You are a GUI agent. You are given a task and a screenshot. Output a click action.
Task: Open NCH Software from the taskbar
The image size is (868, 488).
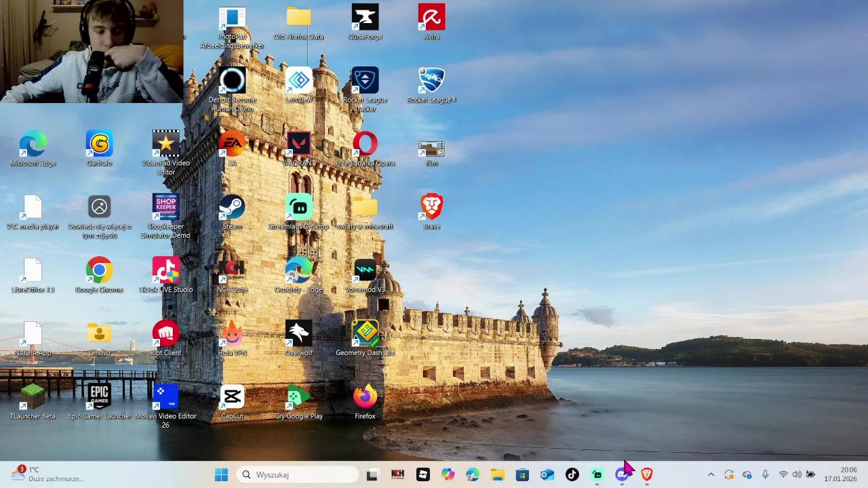coord(397,474)
